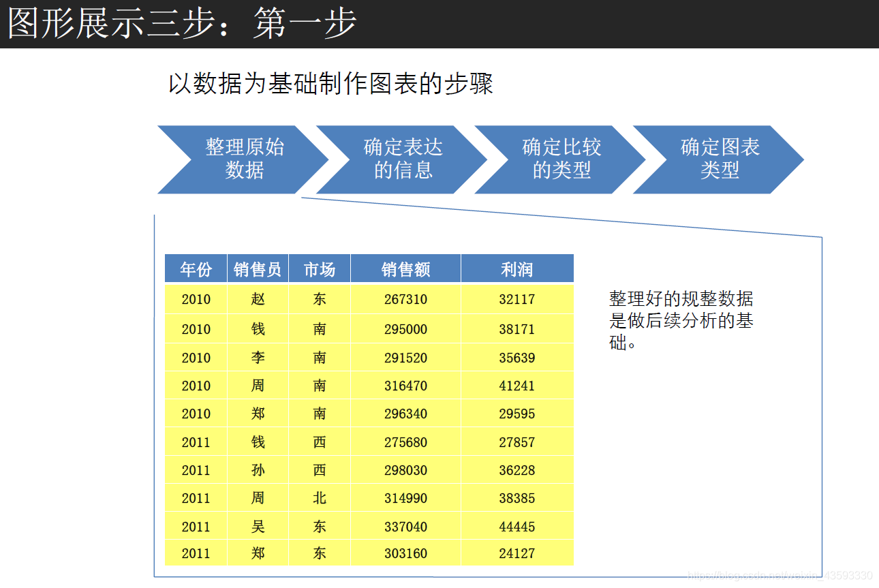This screenshot has height=588, width=879.
Task: Select profit cell 44445
Action: click(517, 527)
